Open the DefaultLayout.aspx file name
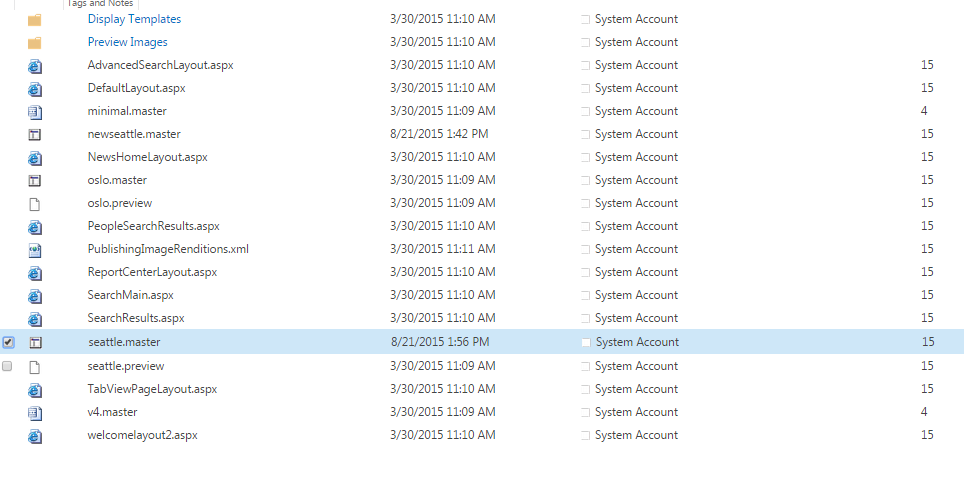This screenshot has height=479, width=964. [x=136, y=88]
